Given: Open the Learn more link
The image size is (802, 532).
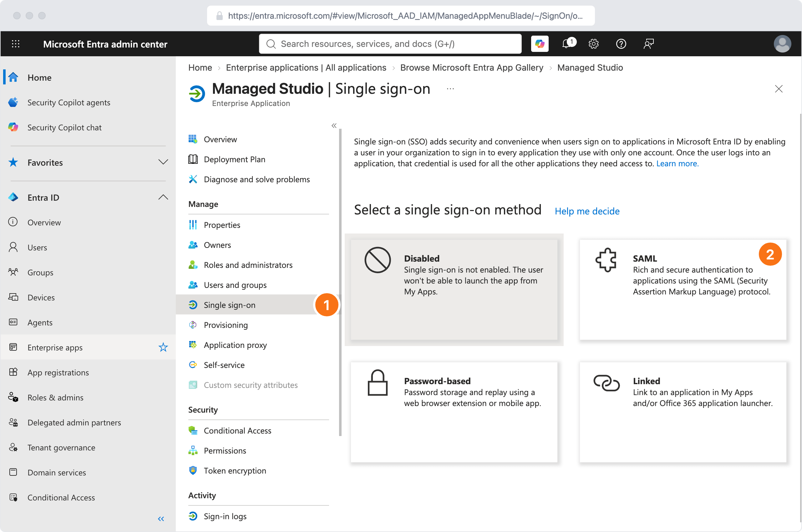Looking at the screenshot, I should pos(678,163).
